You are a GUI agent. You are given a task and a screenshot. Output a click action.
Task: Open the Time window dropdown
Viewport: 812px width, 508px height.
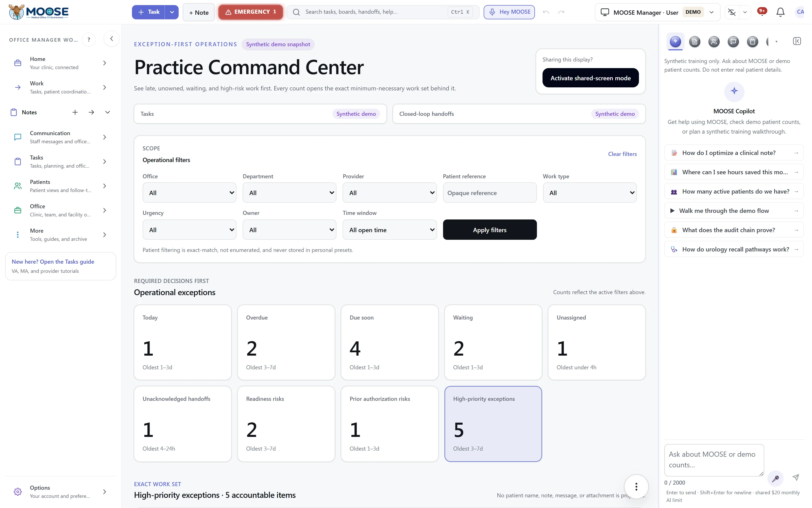(390, 230)
